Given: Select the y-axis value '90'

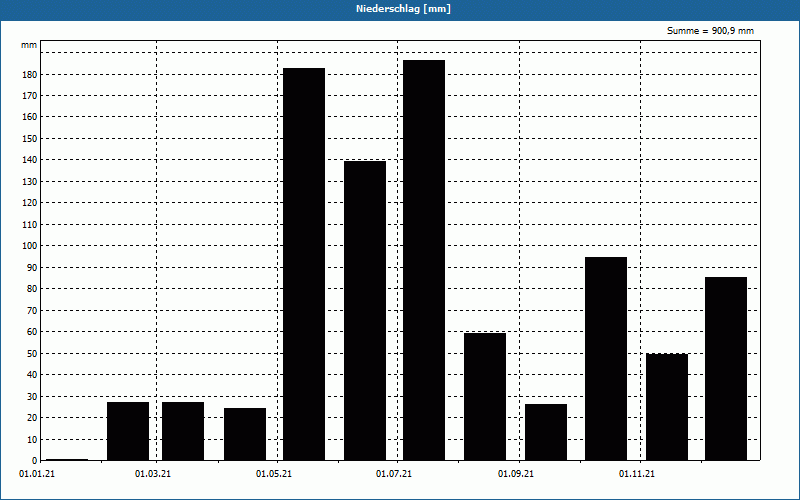Looking at the screenshot, I should [x=32, y=267].
